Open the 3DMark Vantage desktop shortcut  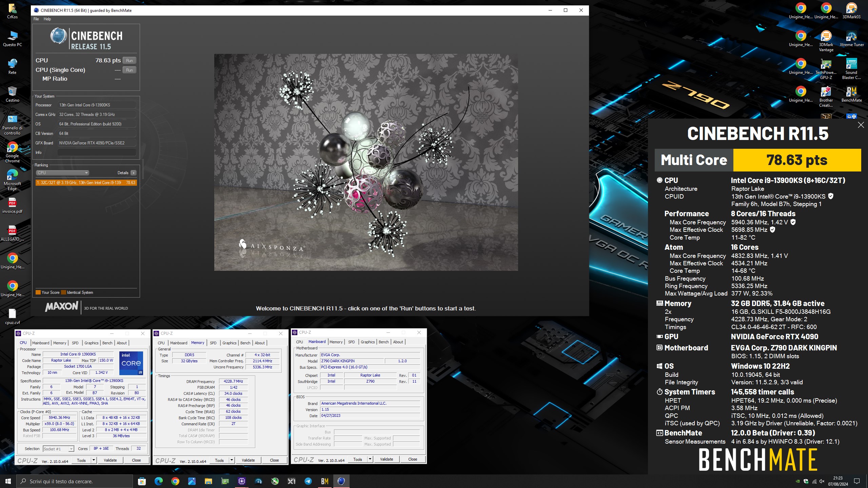[x=826, y=41]
